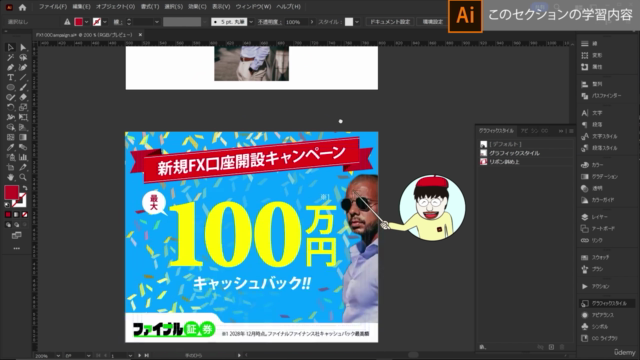Select the Mesh tool

point(11,137)
